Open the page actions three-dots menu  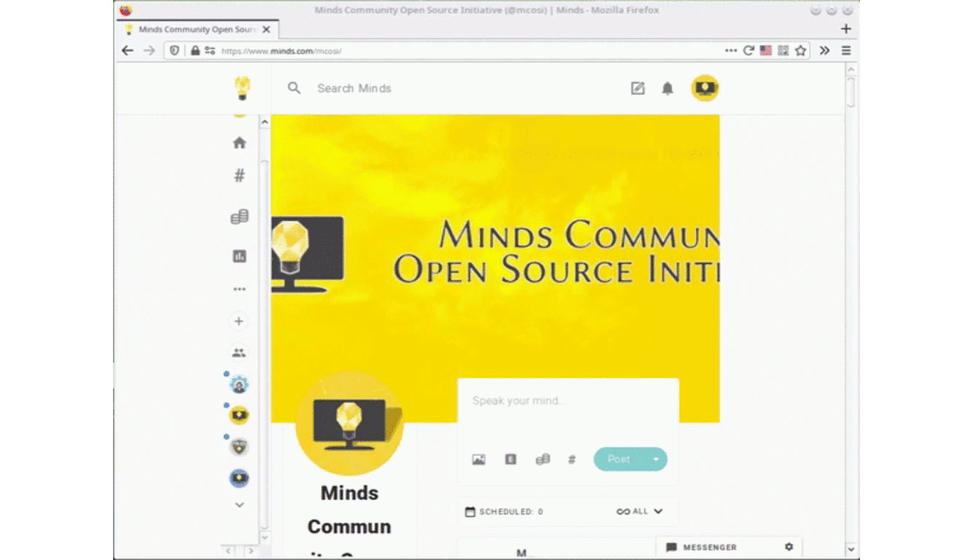click(x=731, y=50)
